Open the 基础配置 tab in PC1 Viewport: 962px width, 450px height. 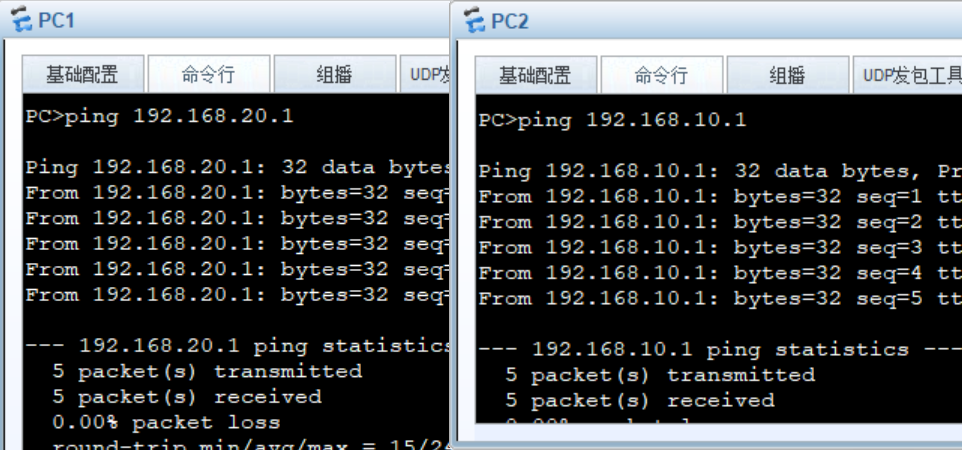click(x=82, y=74)
